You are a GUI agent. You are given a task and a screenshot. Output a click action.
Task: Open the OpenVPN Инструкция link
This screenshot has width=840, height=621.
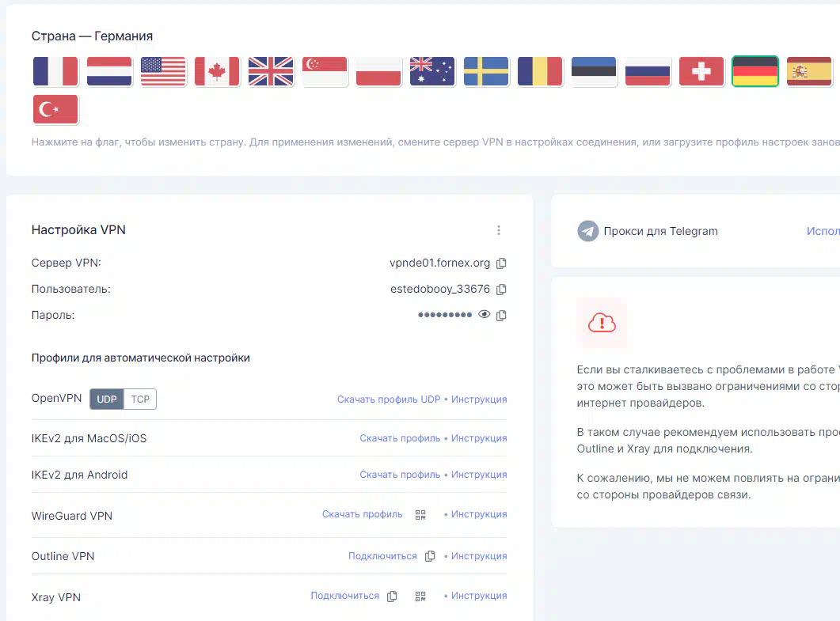(x=479, y=399)
